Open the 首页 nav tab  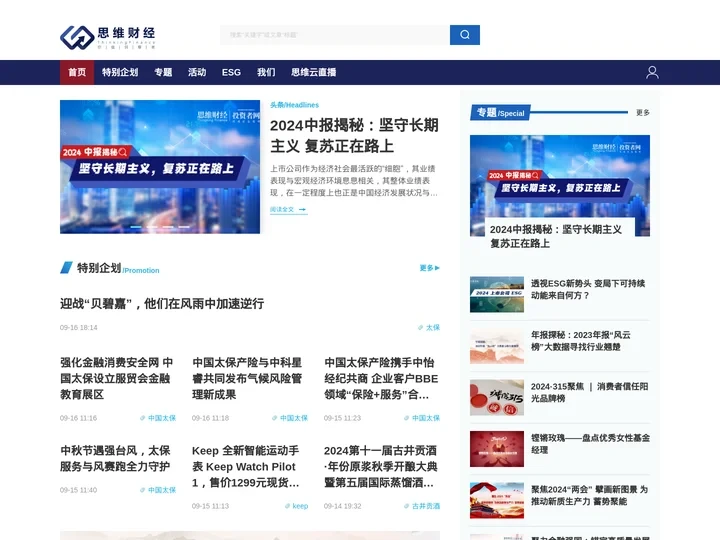pos(77,73)
